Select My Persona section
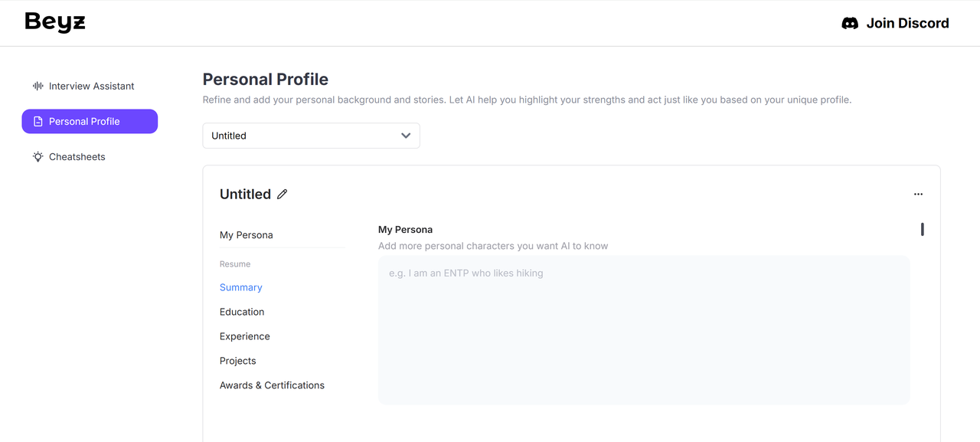Screen dimensions: 980x442 pos(247,235)
